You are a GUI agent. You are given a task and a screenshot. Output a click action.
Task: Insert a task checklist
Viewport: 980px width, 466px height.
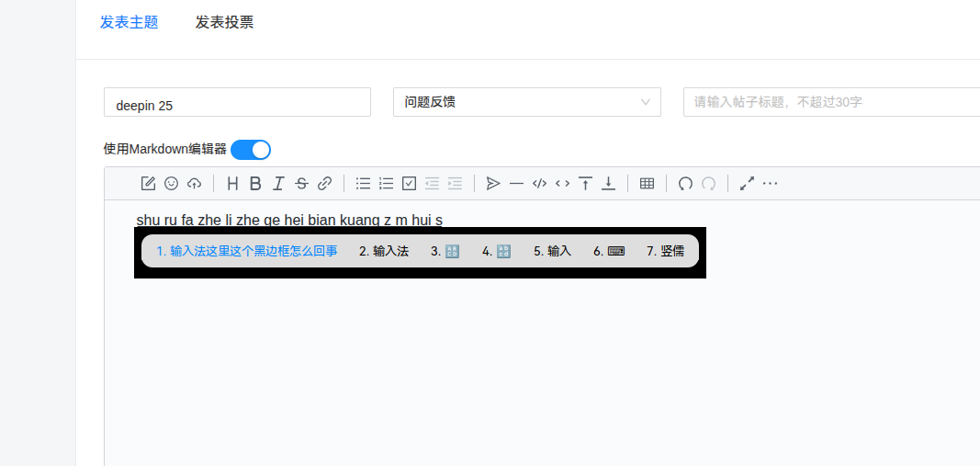point(410,183)
